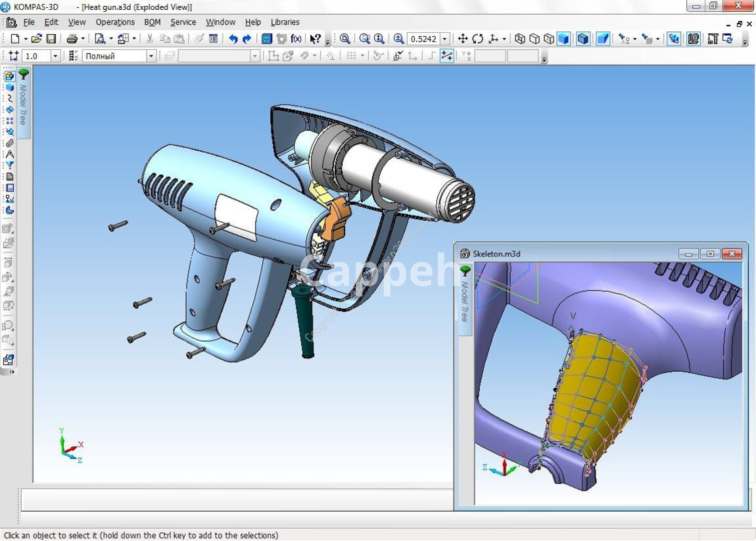Open the Libraries menu

coord(285,22)
